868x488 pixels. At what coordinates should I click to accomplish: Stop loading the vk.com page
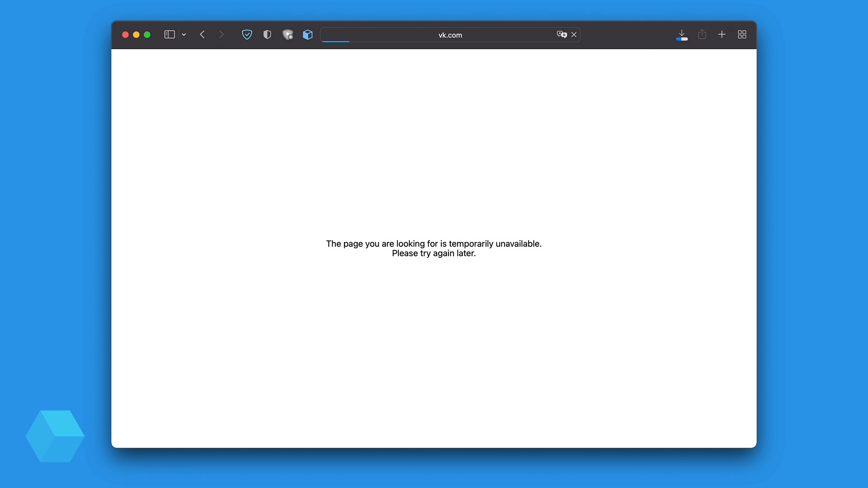(x=574, y=34)
